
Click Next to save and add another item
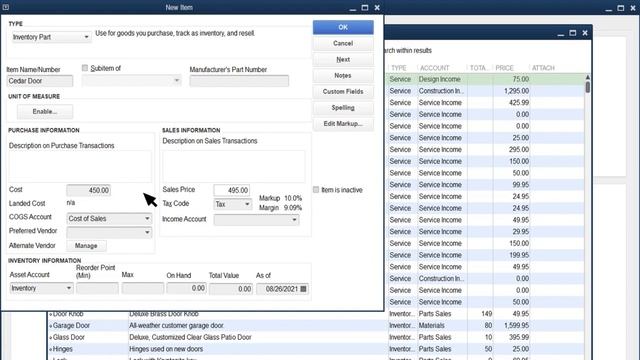[x=343, y=60]
